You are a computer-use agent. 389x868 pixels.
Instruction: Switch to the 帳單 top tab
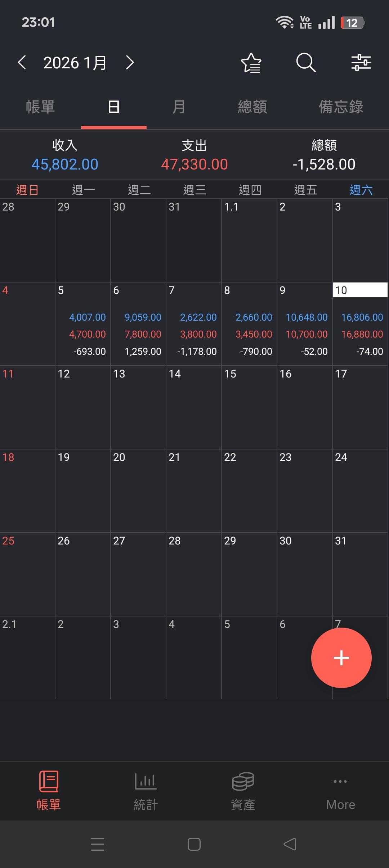point(40,107)
